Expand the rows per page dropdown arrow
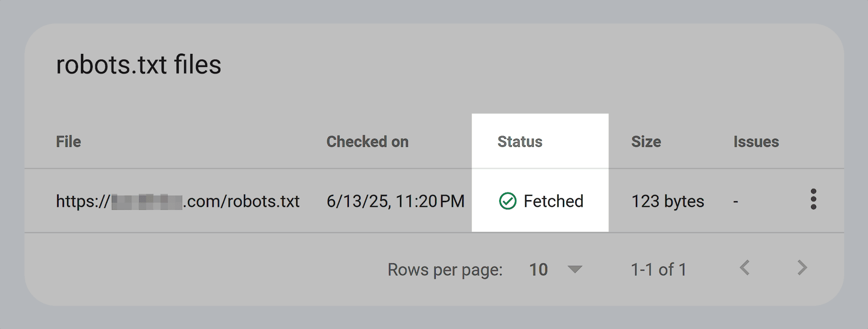This screenshot has height=329, width=868. (x=575, y=269)
